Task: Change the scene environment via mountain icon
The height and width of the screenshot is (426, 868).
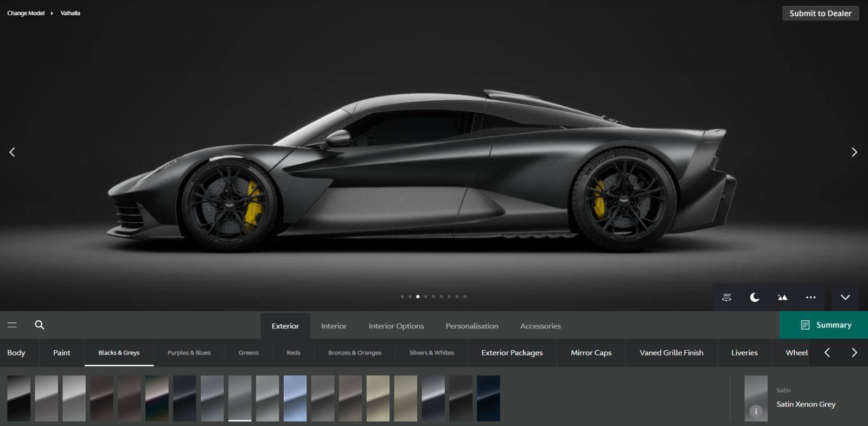Action: [782, 297]
